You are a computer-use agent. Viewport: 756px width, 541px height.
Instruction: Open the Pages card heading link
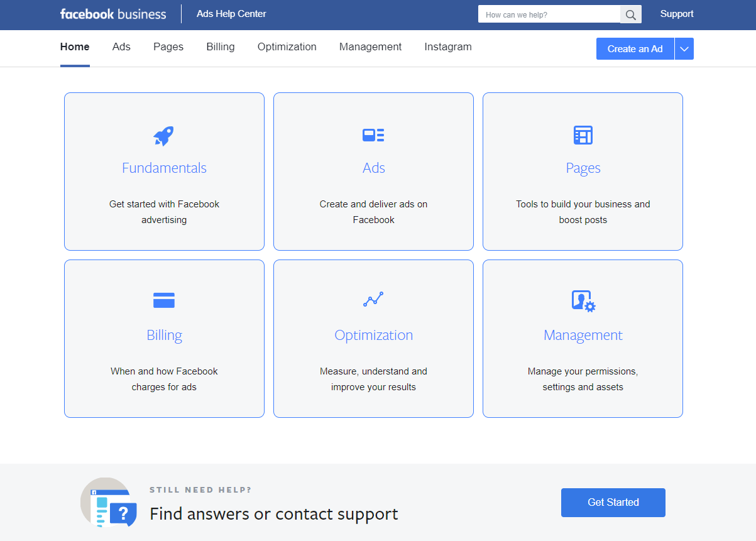point(583,168)
